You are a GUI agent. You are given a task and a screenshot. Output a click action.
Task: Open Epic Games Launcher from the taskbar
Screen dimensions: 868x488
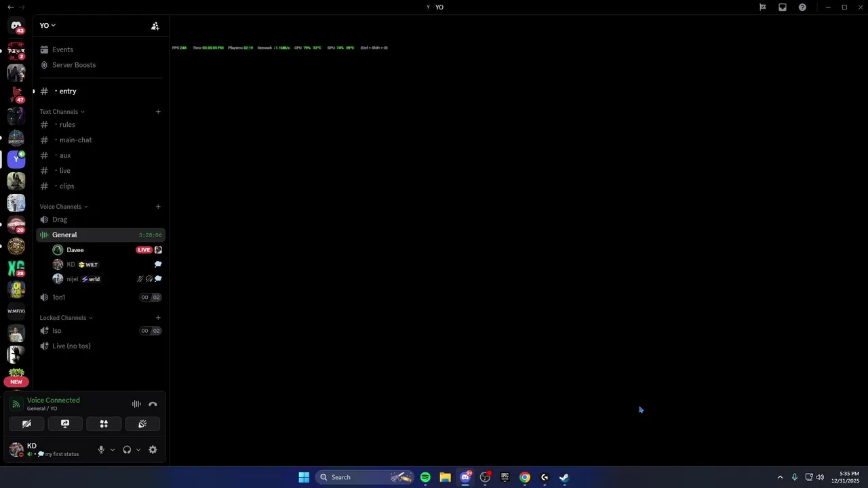tap(505, 477)
